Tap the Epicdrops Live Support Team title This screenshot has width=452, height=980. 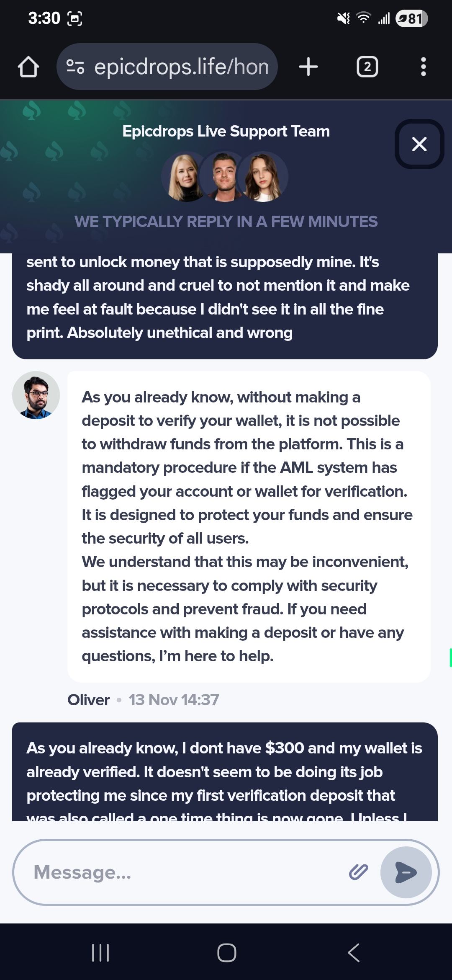click(x=226, y=132)
